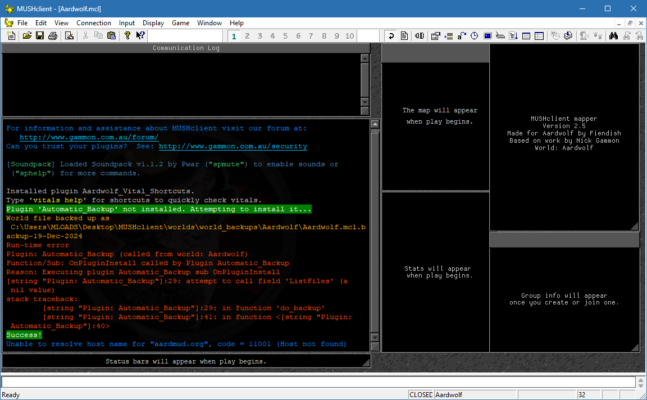Expand the Display menu
Screen dimensions: 647x400
153,22
